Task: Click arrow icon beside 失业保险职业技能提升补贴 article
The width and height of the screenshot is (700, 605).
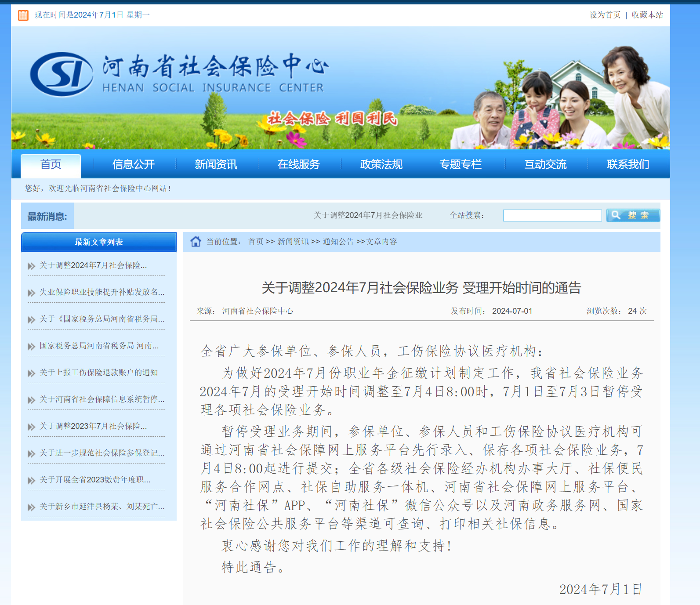Action: (31, 293)
